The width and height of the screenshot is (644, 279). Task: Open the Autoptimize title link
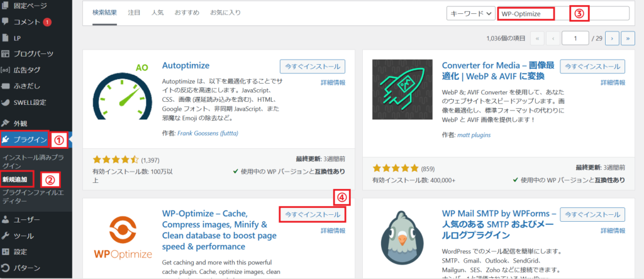click(186, 65)
